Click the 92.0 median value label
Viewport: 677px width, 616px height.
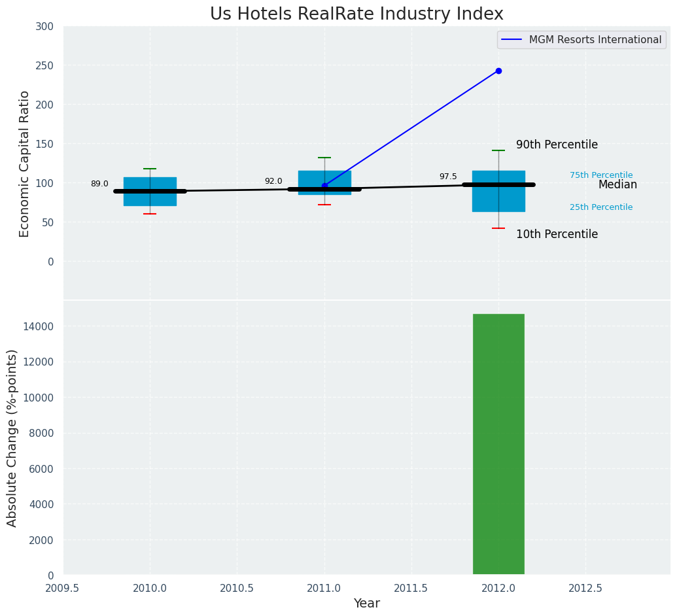pyautogui.click(x=273, y=181)
